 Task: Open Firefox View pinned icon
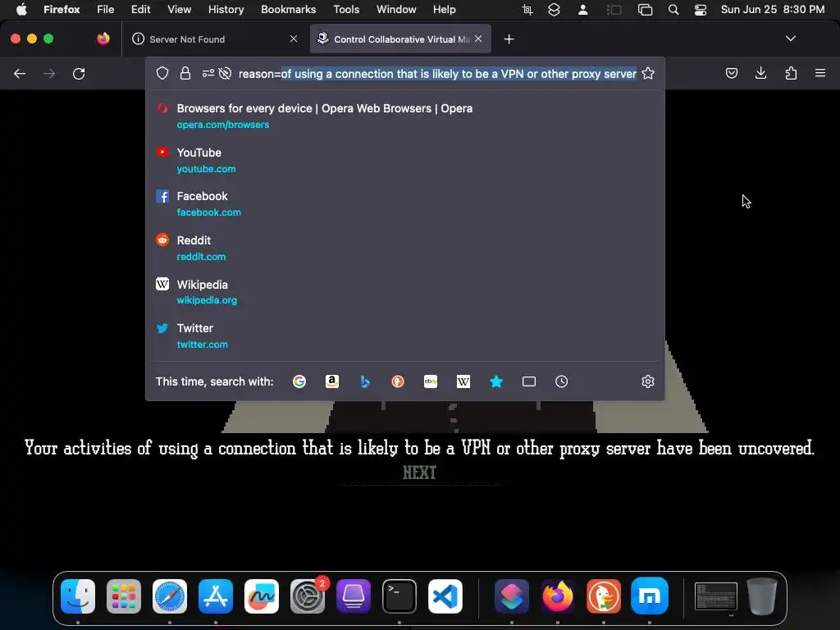(103, 39)
